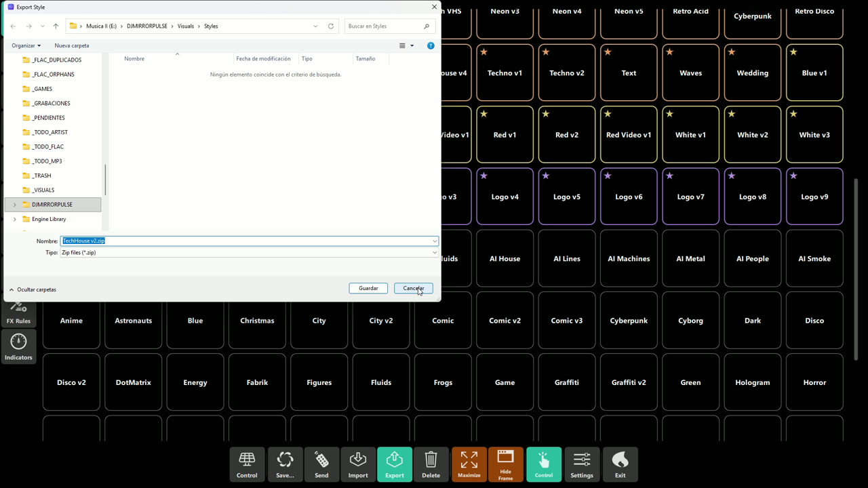Expand the Tipo file type dropdown

click(x=435, y=253)
